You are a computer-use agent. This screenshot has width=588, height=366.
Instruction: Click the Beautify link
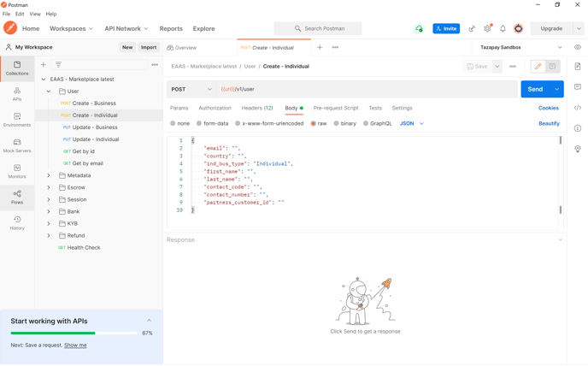(549, 123)
